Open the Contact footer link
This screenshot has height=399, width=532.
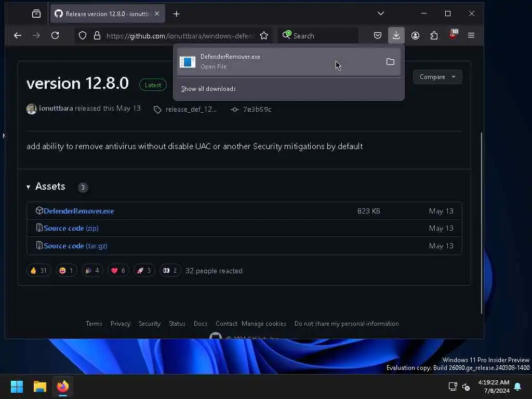(x=227, y=324)
